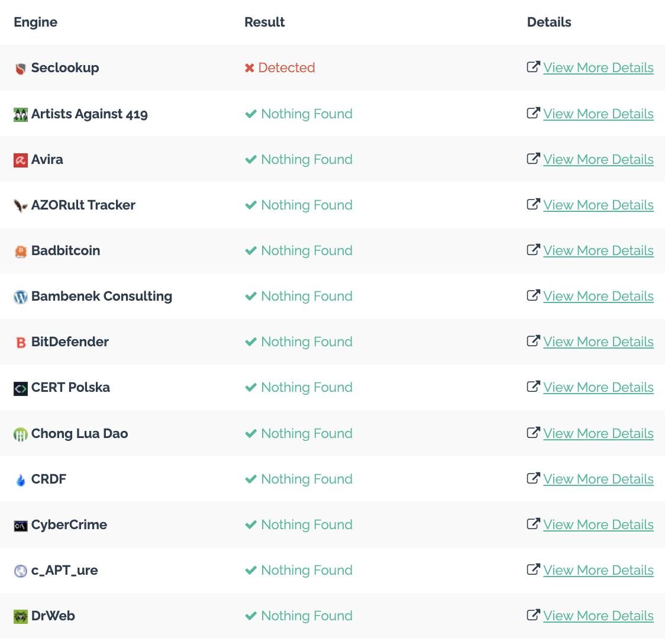Click the red Detected cross icon
Image resolution: width=665 pixels, height=644 pixels.
tap(250, 67)
